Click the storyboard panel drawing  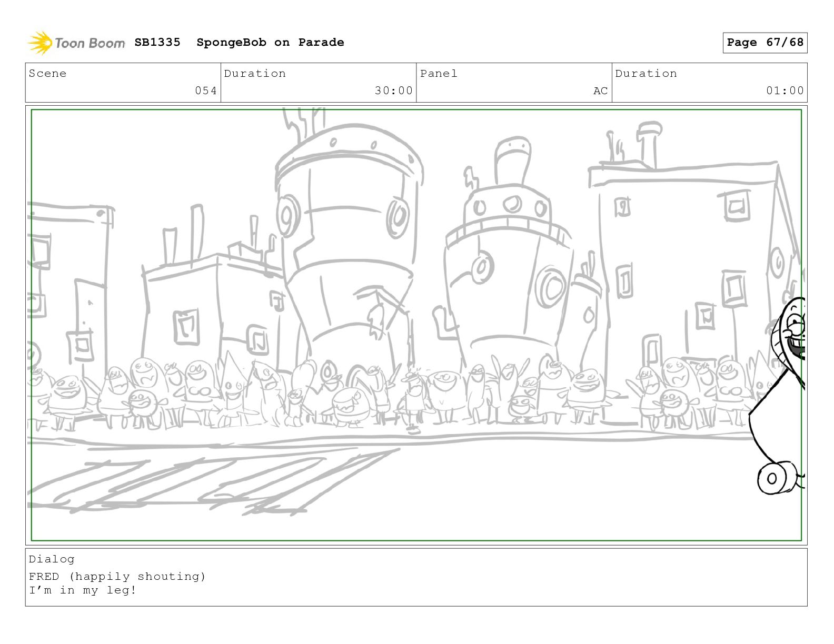click(416, 325)
